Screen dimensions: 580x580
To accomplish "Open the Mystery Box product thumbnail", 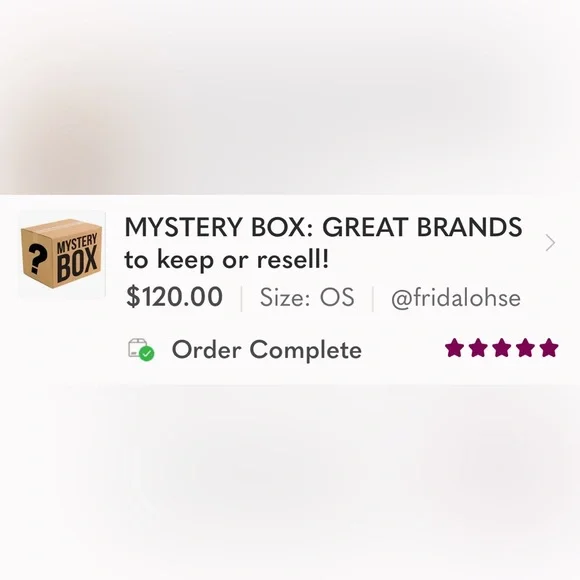I will tap(62, 254).
